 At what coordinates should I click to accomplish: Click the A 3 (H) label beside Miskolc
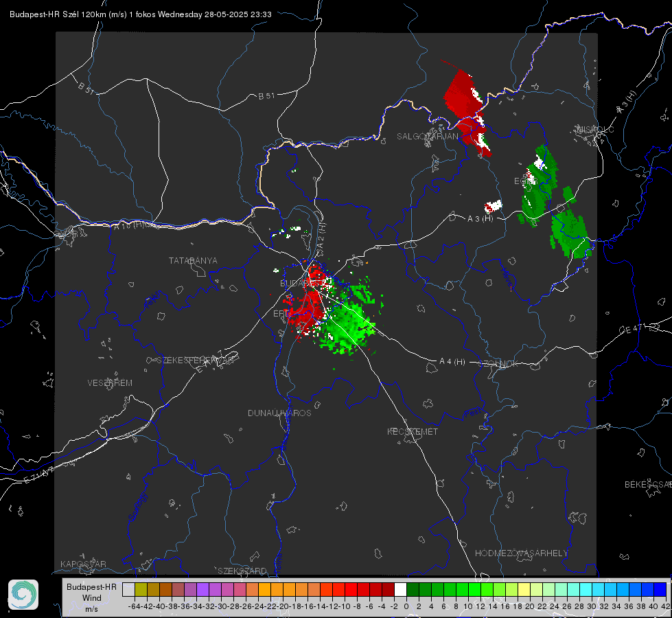tap(627, 102)
